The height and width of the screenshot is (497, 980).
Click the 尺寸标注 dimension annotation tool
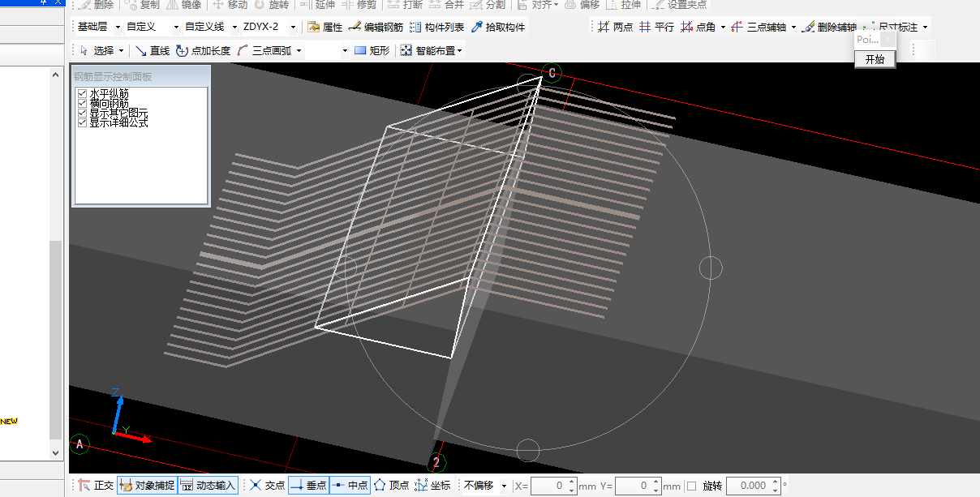(x=891, y=27)
